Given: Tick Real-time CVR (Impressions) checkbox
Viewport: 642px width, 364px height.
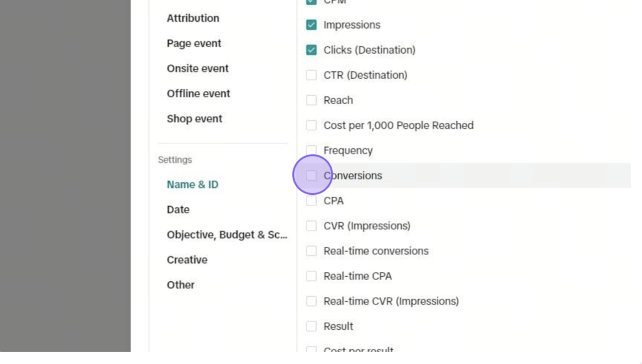Looking at the screenshot, I should (x=311, y=301).
